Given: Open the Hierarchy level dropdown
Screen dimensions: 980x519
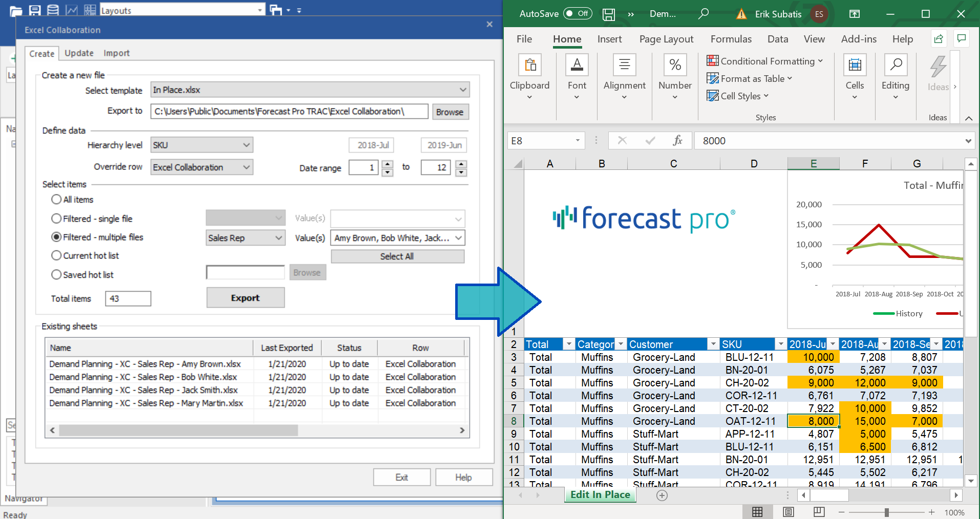Looking at the screenshot, I should pos(201,145).
